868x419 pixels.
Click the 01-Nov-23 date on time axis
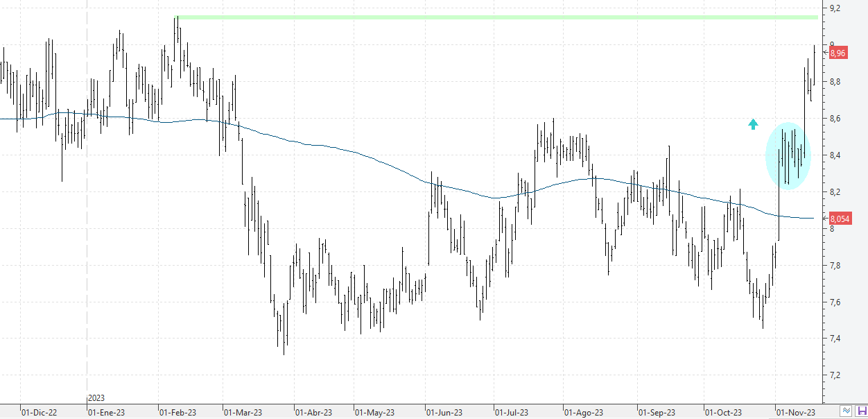[x=795, y=412]
